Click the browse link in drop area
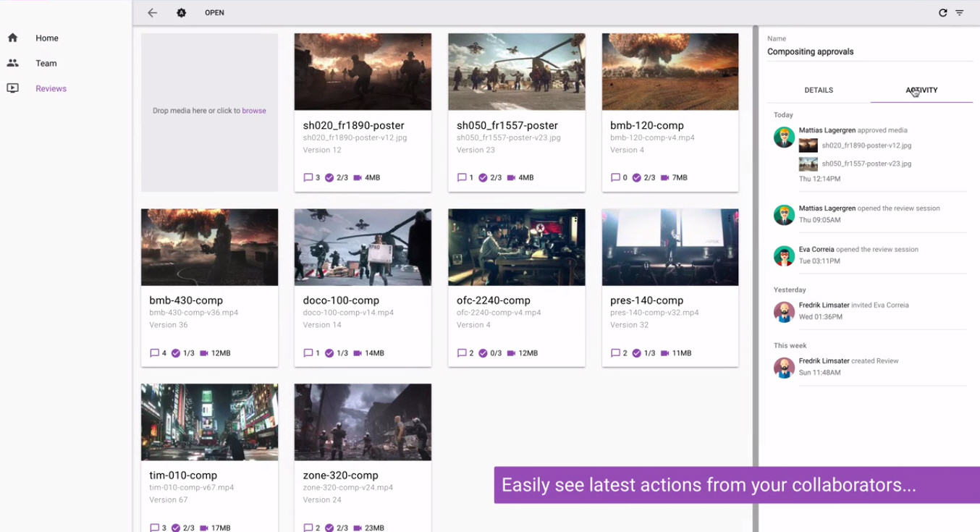Viewport: 980px width, 532px height. point(254,111)
